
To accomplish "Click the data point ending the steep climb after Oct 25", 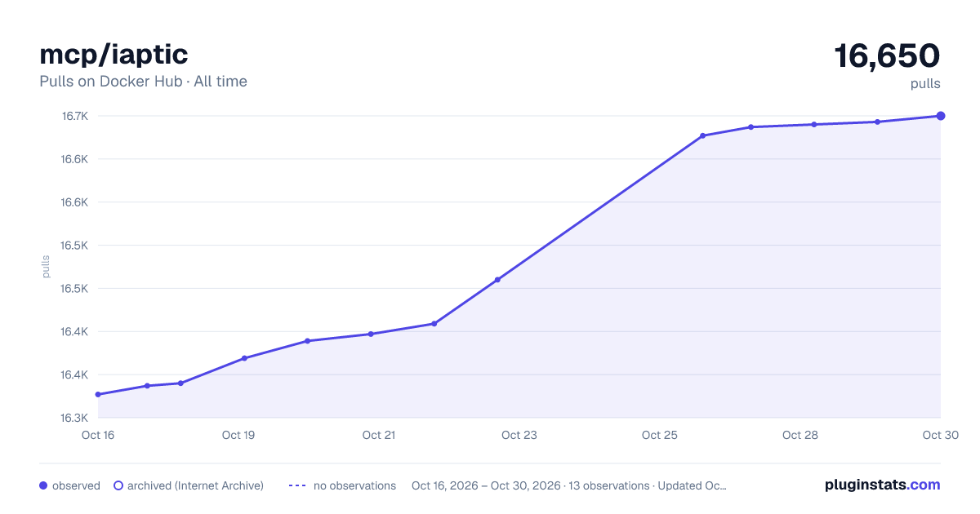I will tap(702, 135).
